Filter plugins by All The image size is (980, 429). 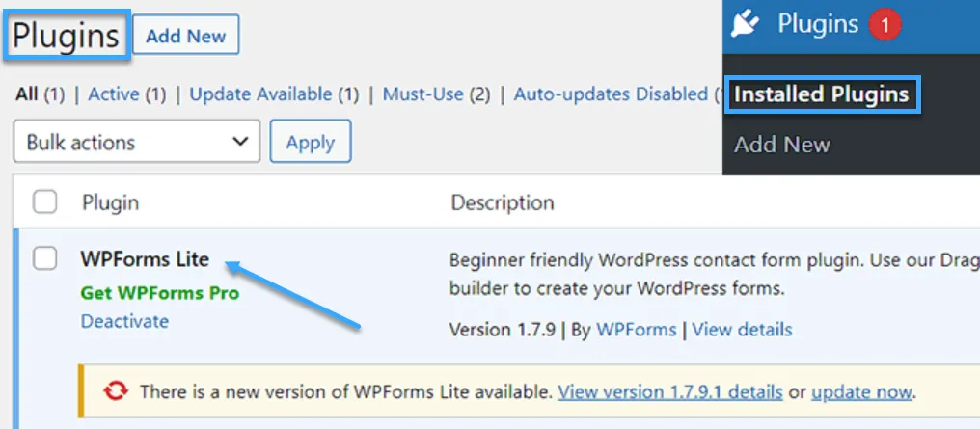pos(27,94)
